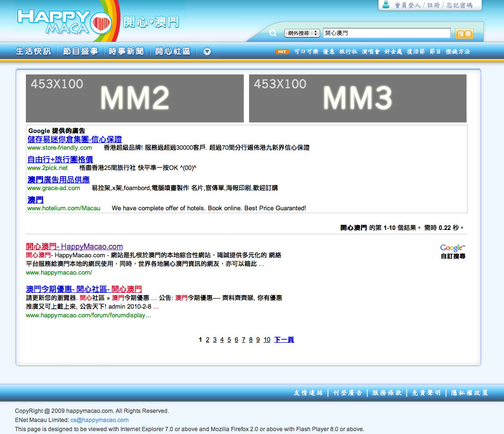Go to 下一頁 next results page
The image size is (504, 434).
284,340
